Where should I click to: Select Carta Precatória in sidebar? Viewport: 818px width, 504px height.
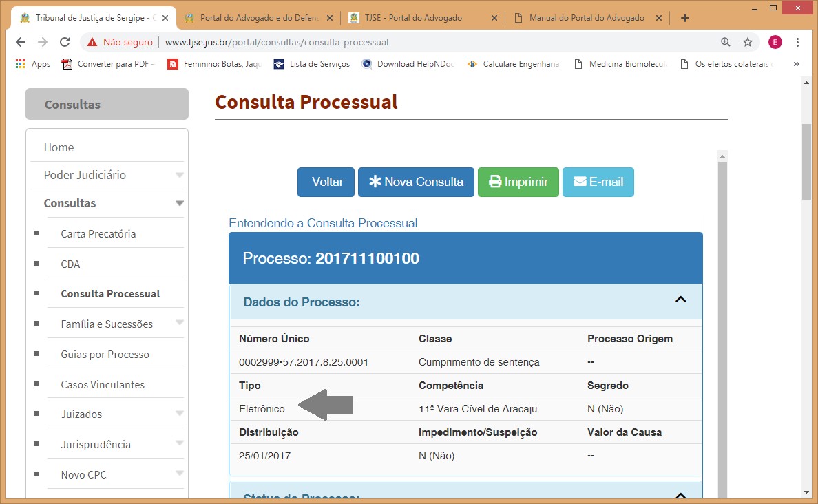98,233
